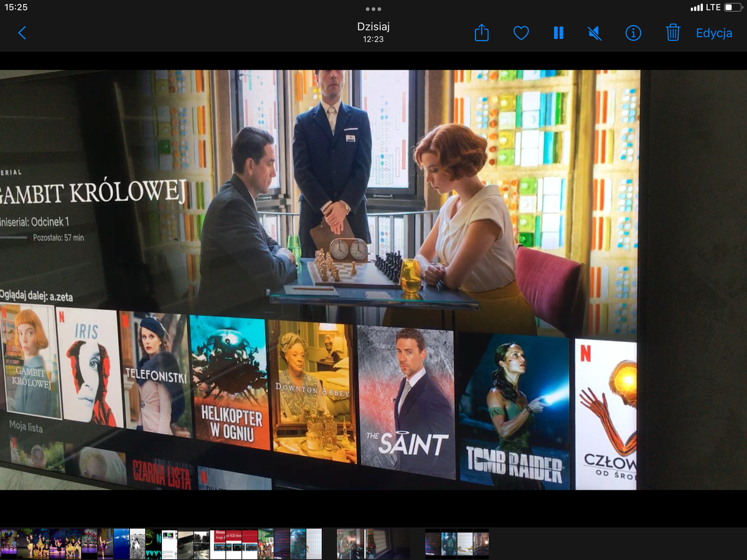Tap the Telefonistki poster in video
Viewport: 747px width, 560px height.
155,373
